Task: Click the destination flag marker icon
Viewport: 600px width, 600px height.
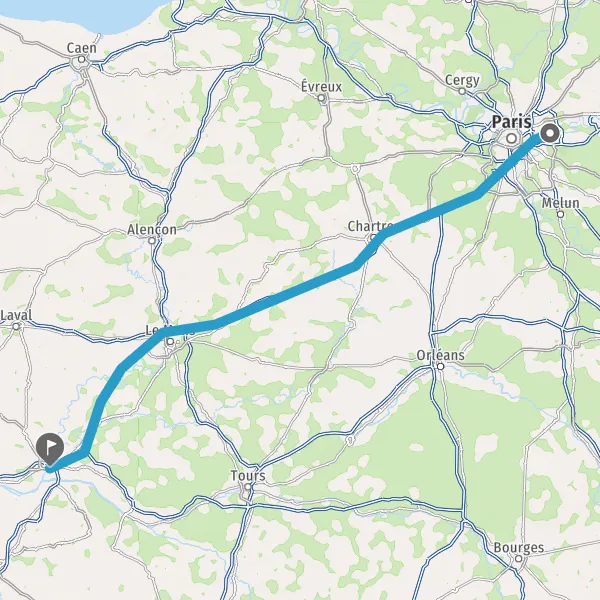Action: point(50,449)
